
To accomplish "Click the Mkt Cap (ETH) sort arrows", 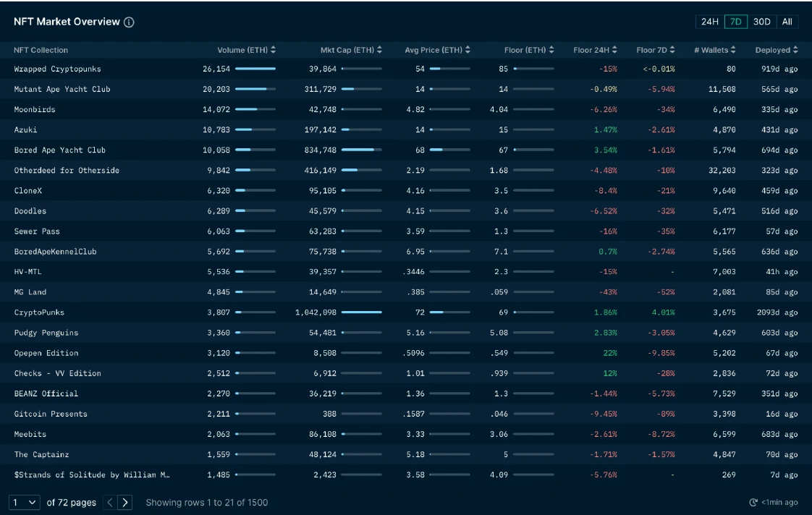I will (x=380, y=50).
